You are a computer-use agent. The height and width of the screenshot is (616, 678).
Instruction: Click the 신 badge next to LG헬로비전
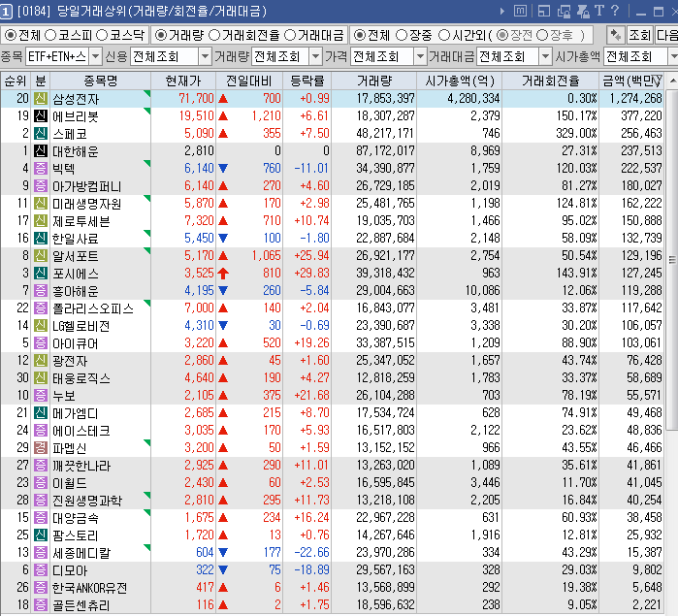point(41,325)
